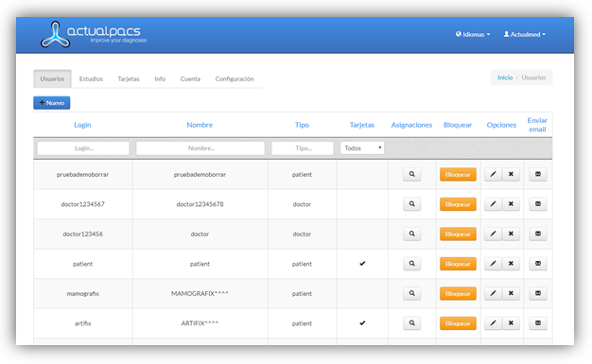Screen dimensions: 592x364
Task: View assignments for doctor123456
Action: (412, 234)
